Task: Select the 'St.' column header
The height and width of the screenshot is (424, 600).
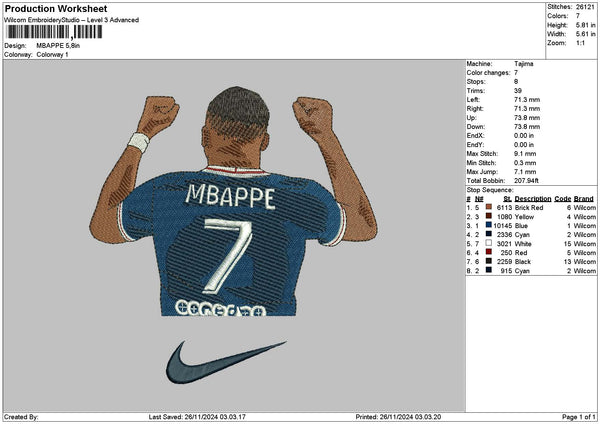Action: (x=507, y=199)
